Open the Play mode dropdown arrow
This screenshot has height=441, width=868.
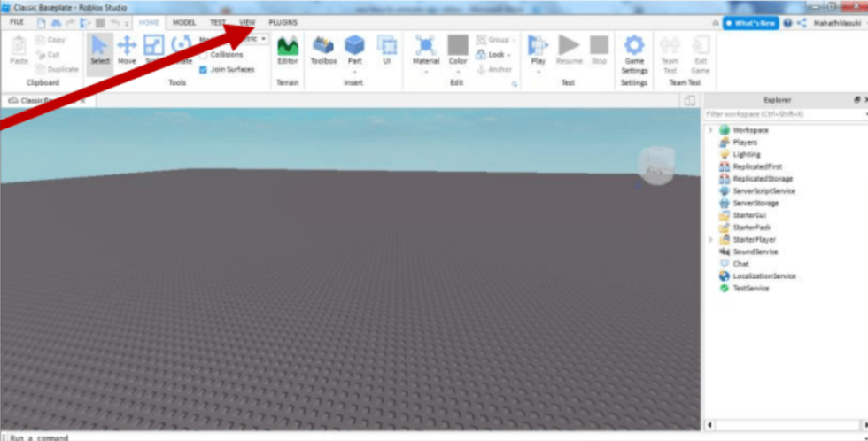[538, 72]
